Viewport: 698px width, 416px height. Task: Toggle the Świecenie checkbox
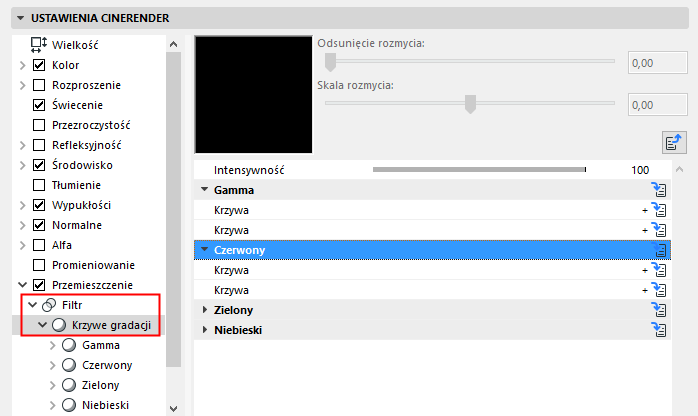click(39, 105)
